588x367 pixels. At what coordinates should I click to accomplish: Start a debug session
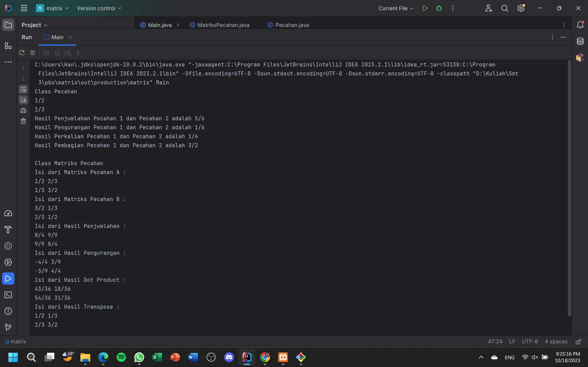pyautogui.click(x=439, y=8)
